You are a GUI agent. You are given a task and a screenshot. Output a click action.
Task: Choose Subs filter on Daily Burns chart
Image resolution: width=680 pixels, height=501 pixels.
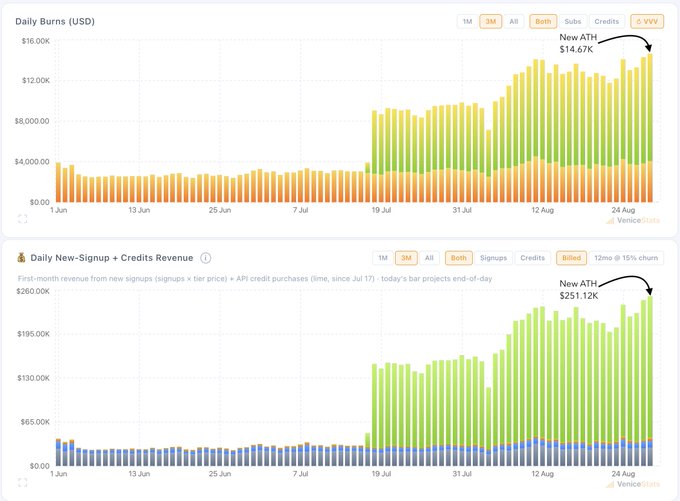coord(572,21)
